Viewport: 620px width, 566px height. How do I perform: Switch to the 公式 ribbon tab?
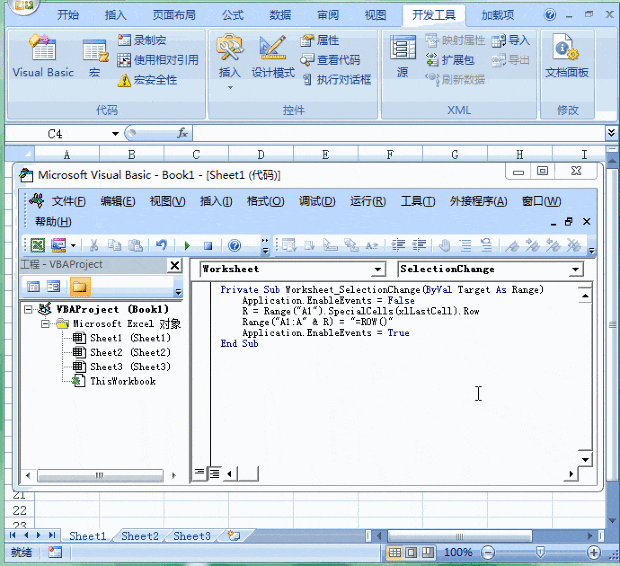pyautogui.click(x=232, y=15)
